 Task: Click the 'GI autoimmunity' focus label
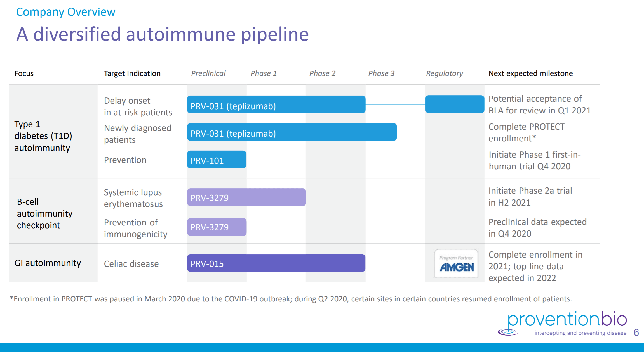click(48, 263)
